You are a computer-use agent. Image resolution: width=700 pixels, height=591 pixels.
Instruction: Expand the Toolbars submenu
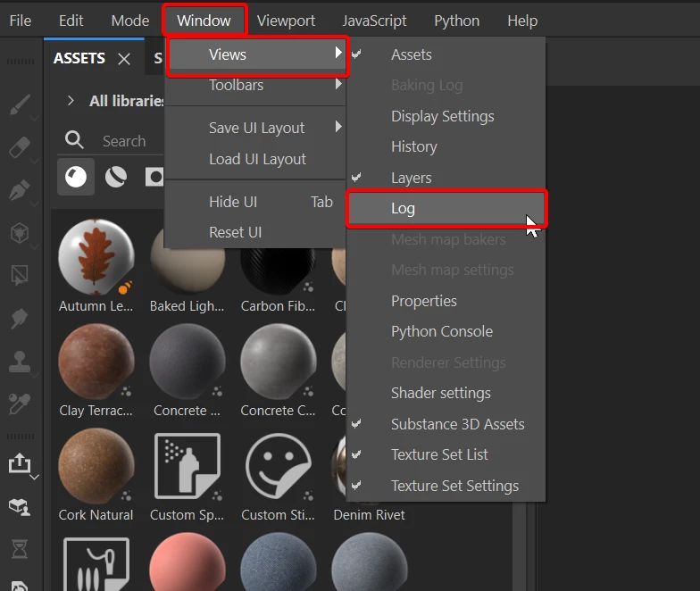(257, 85)
